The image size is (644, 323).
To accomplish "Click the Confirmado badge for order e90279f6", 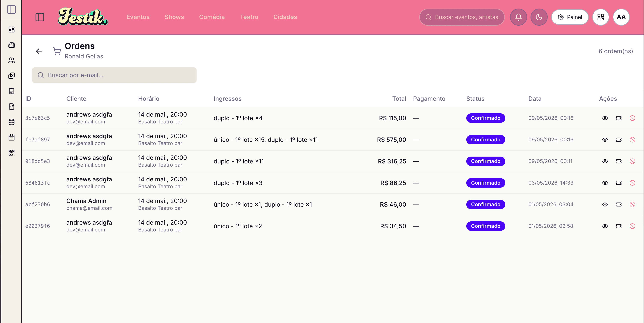I will coord(486,226).
